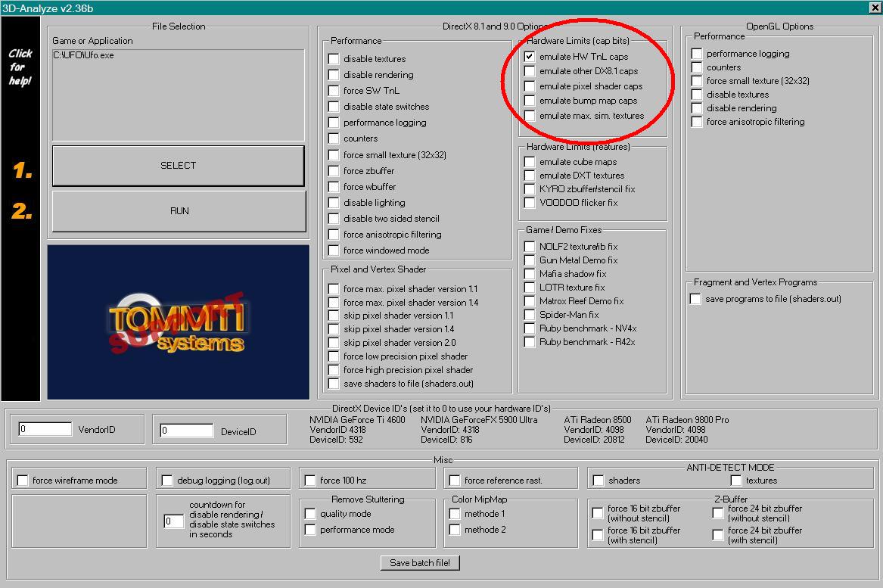Screen dimensions: 883x588
Task: Check Matrox Reef Demo fix
Action: pos(530,301)
